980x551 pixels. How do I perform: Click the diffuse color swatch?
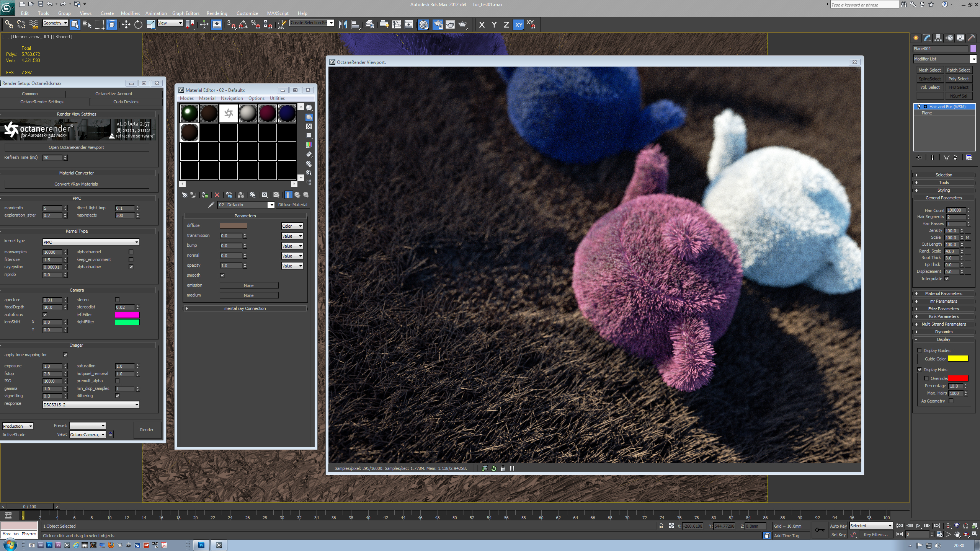[x=233, y=226]
